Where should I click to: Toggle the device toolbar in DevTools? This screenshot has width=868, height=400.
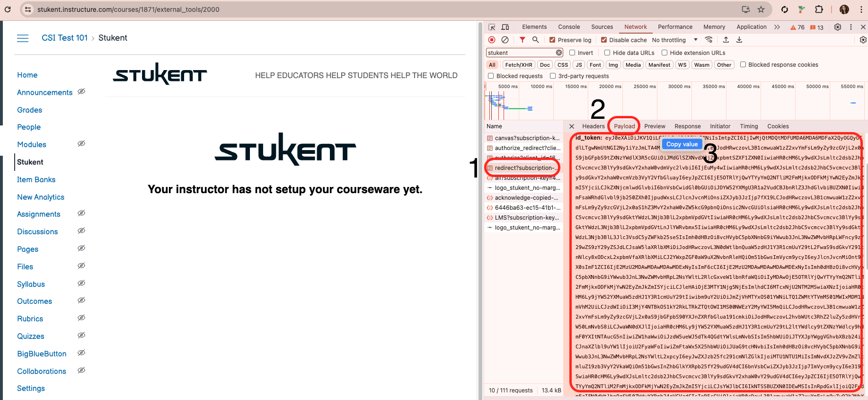click(505, 27)
